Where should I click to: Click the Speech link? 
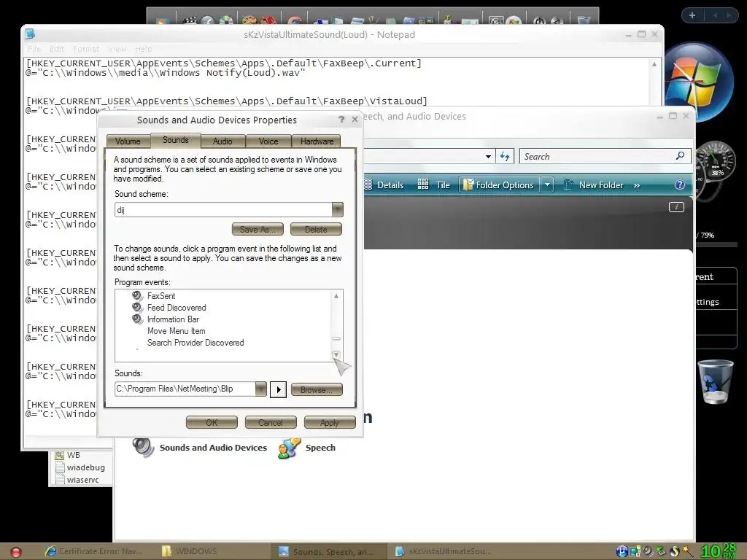[320, 448]
